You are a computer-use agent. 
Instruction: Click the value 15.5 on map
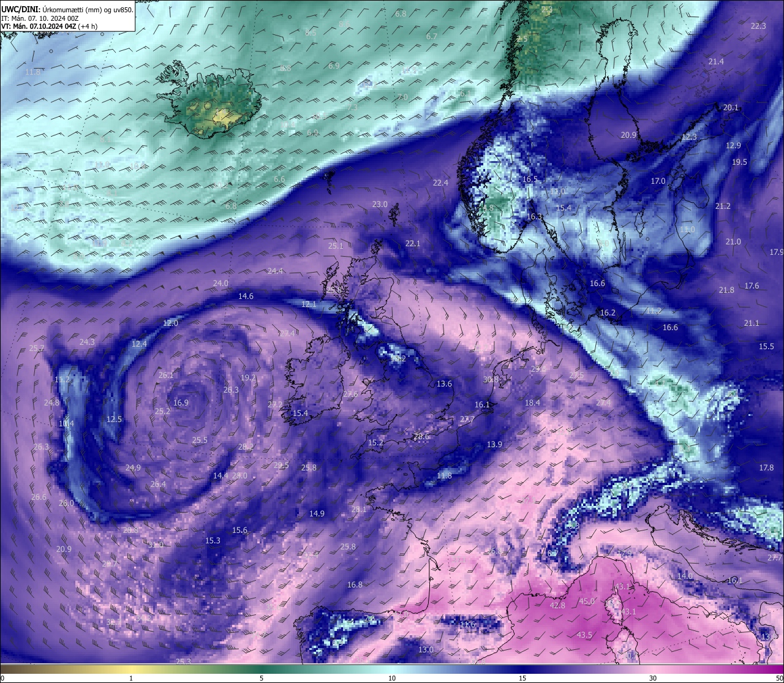pos(766,346)
